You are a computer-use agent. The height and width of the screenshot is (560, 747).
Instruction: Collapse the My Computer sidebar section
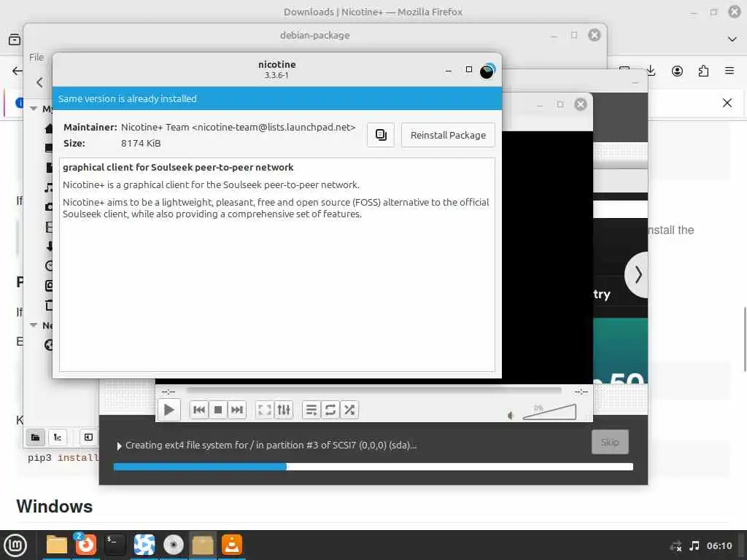34,109
